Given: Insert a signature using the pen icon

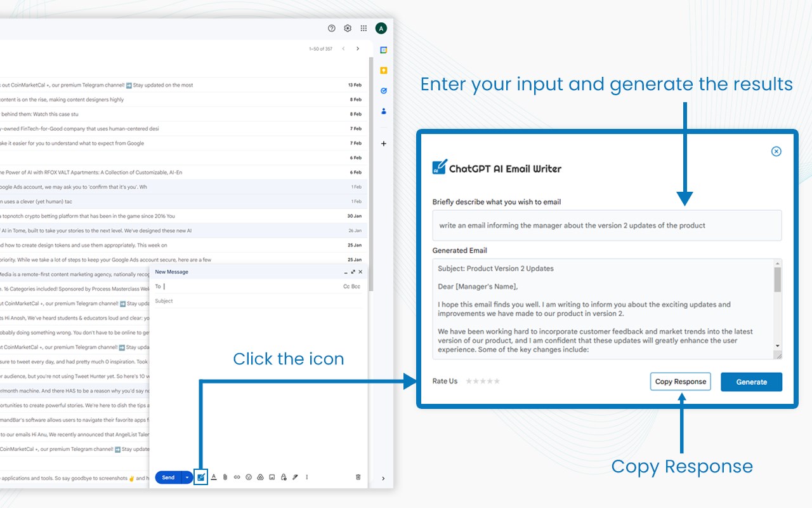Looking at the screenshot, I should coord(295,477).
